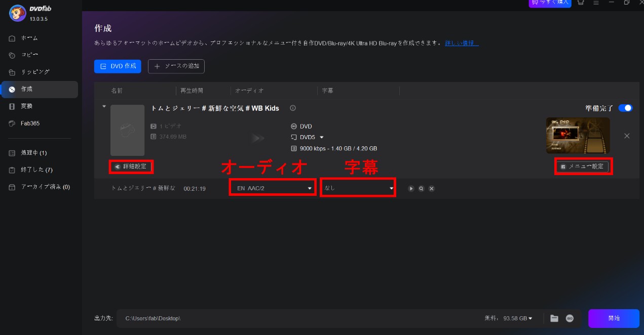The image size is (644, 335).
Task: Play the title preview with the play icon
Action: [x=411, y=189]
